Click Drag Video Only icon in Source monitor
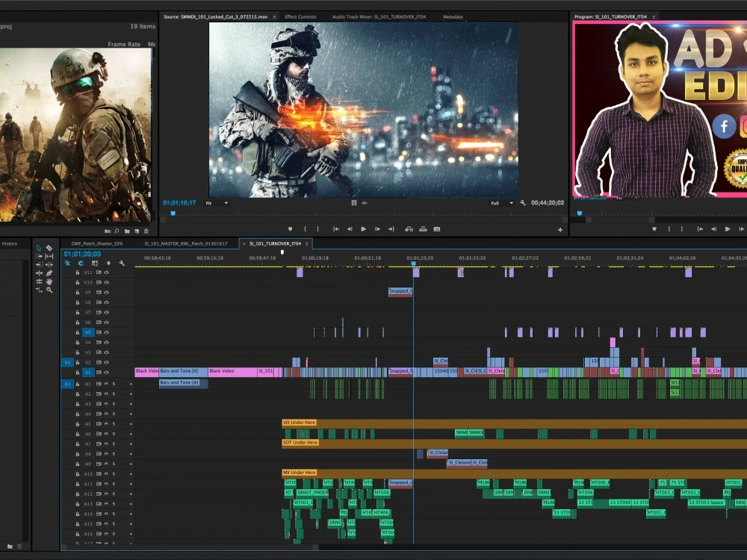Image resolution: width=747 pixels, height=560 pixels. pos(354,203)
